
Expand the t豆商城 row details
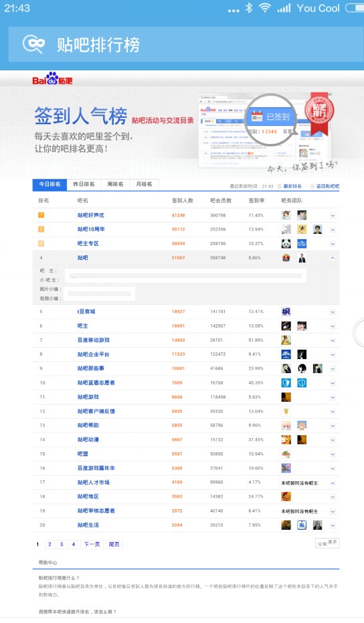333,312
